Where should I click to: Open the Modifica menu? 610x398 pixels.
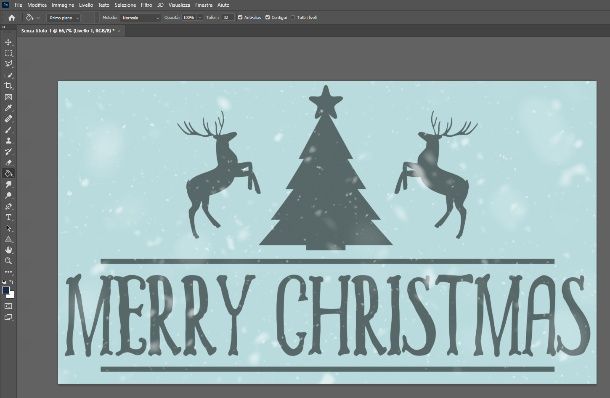click(37, 5)
